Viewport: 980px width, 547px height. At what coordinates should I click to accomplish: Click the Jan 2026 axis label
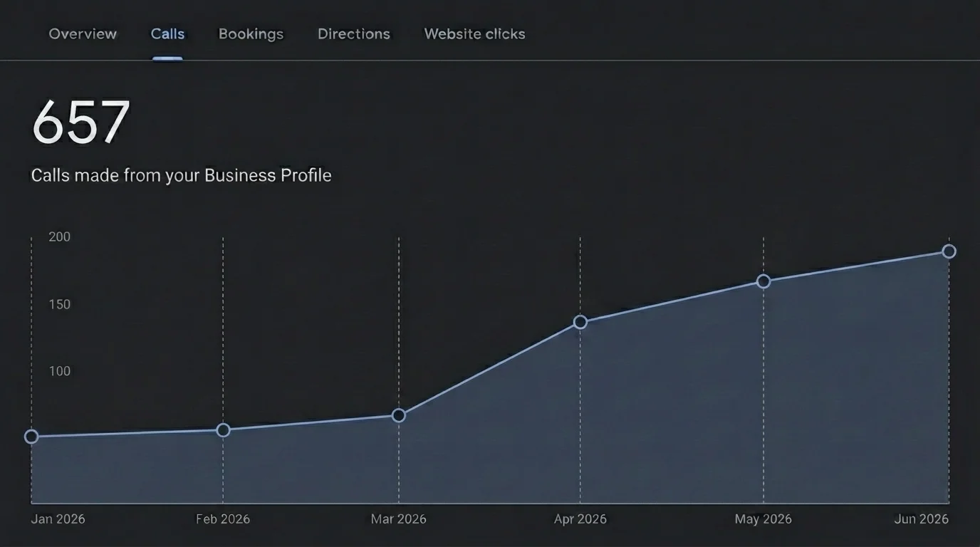(x=58, y=519)
